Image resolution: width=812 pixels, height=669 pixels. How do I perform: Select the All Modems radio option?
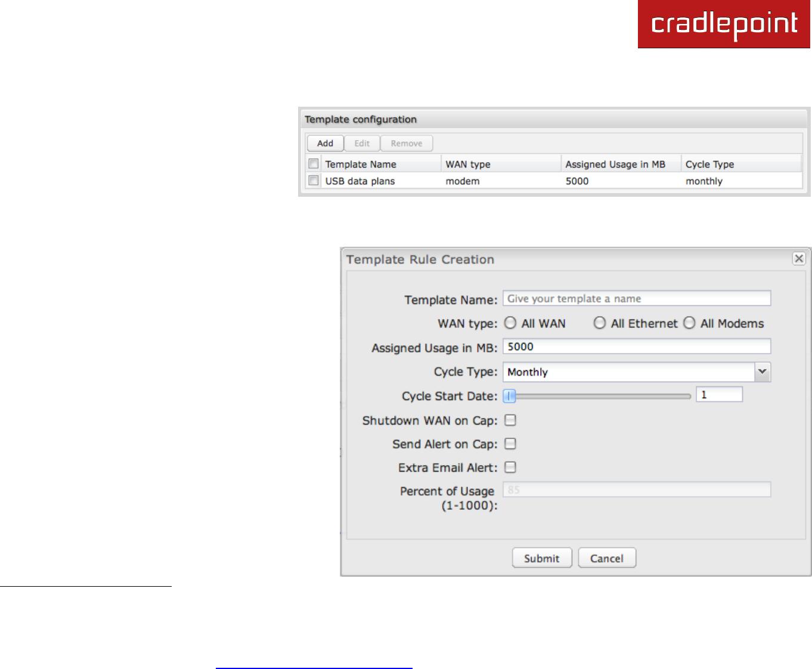689,323
